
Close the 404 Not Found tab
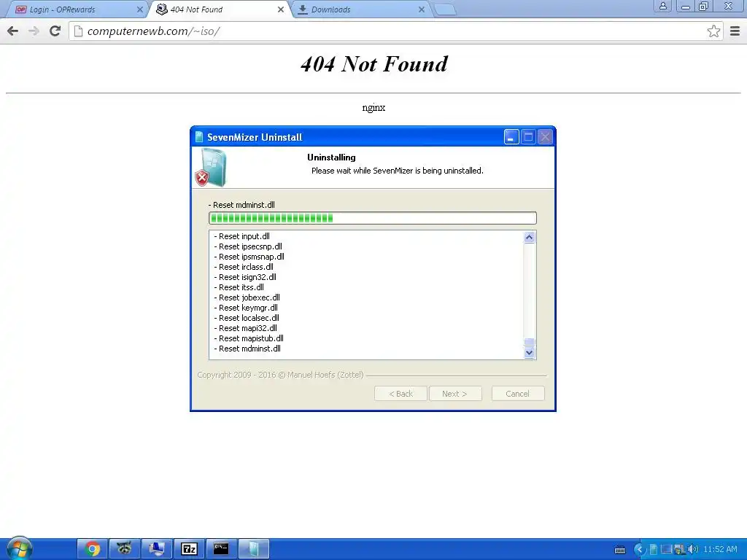281,9
